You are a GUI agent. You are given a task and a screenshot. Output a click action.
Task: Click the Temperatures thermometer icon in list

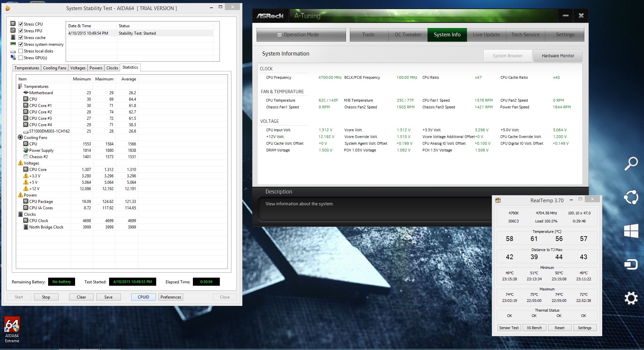(x=20, y=86)
